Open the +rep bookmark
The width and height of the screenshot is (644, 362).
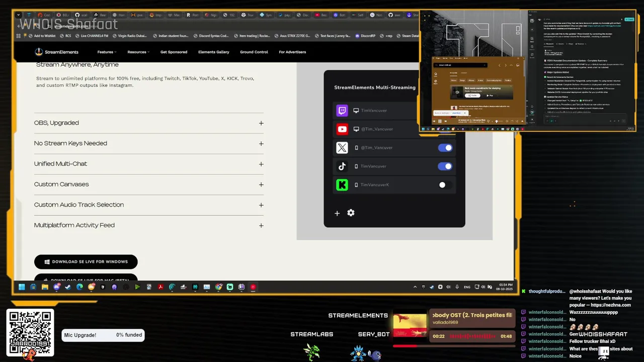click(387, 36)
